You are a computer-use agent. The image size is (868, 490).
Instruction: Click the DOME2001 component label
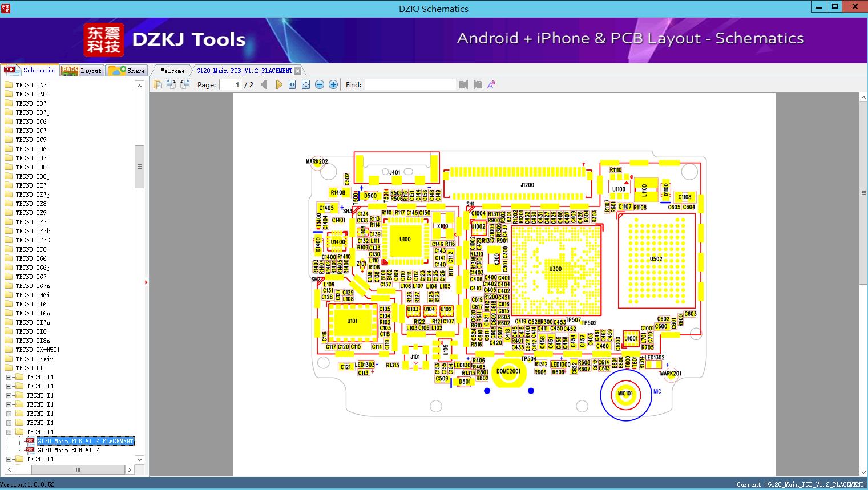(508, 371)
